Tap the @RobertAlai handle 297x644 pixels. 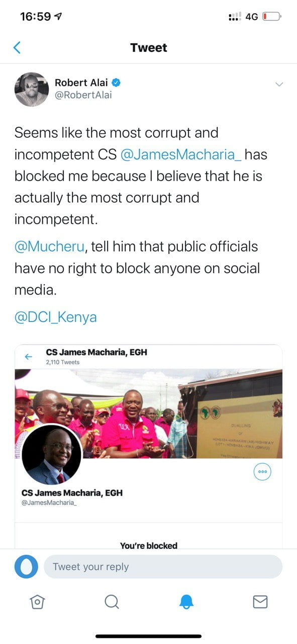click(x=83, y=95)
